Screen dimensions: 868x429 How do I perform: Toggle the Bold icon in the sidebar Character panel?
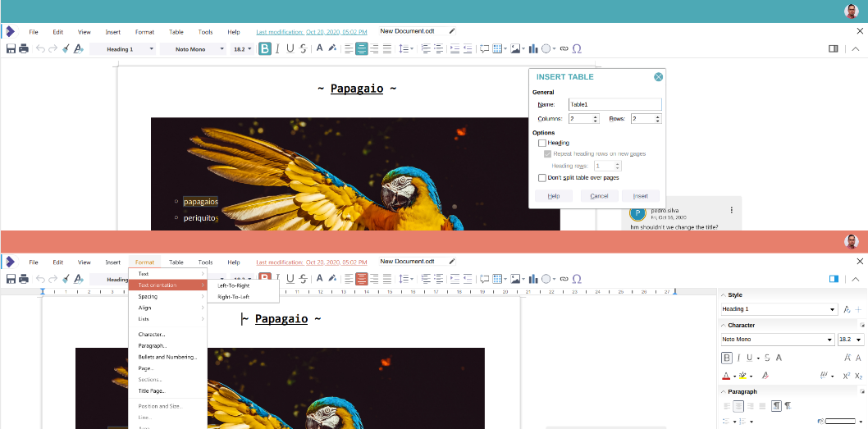[x=727, y=358]
